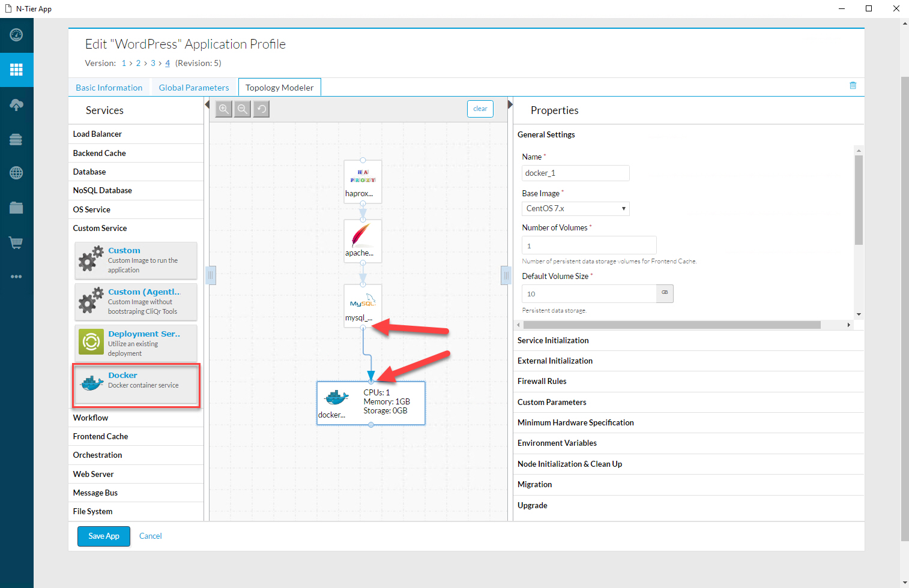Expand the Migration section

689,484
